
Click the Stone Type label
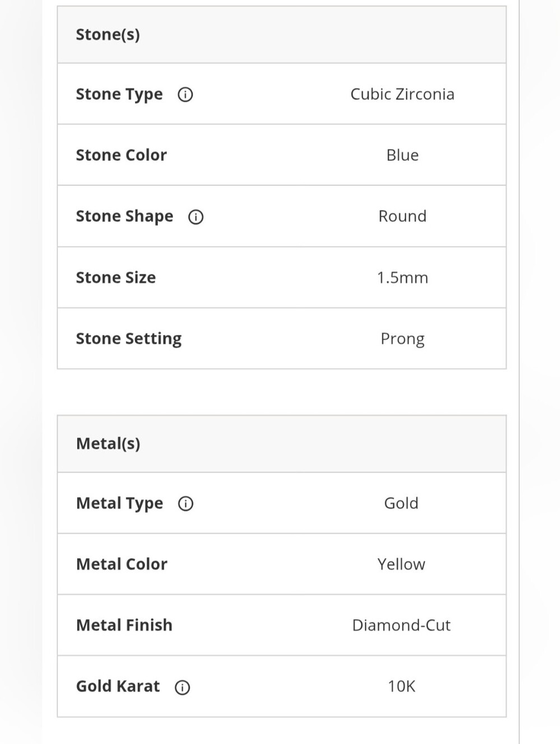[x=119, y=95]
